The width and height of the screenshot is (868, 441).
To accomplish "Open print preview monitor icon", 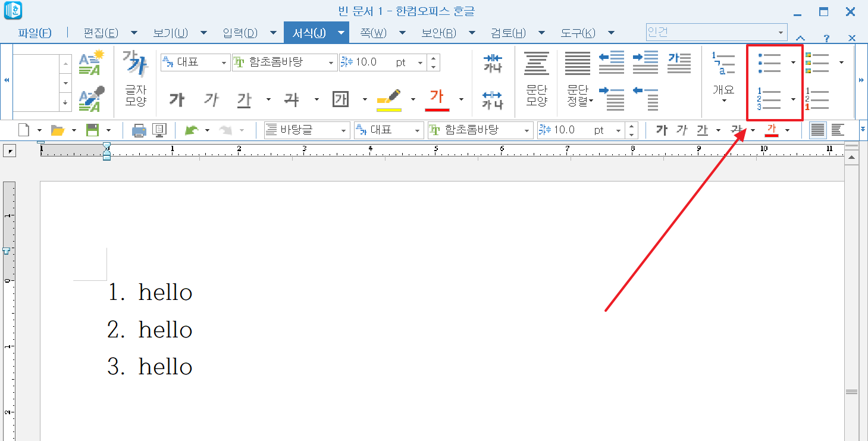I will point(159,130).
